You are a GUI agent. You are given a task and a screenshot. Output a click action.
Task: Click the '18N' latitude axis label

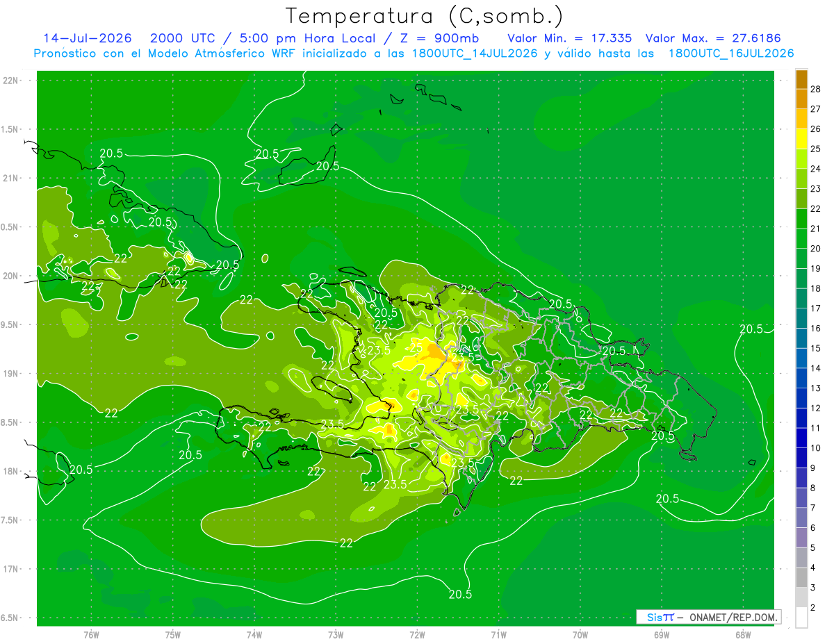[x=11, y=471]
